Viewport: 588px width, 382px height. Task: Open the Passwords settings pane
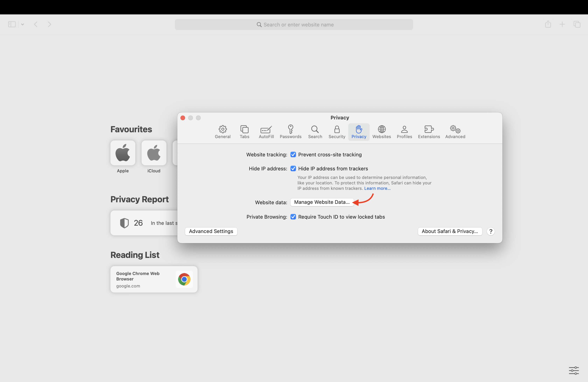coord(290,132)
